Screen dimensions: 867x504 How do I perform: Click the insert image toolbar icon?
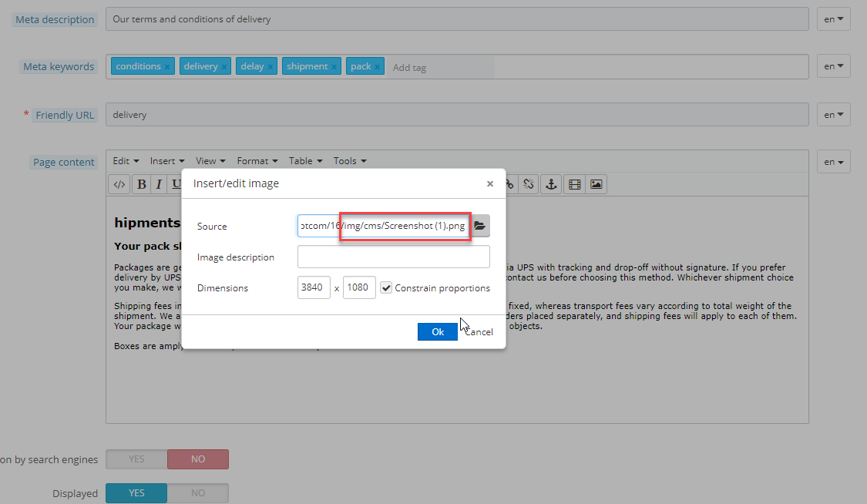pos(596,185)
